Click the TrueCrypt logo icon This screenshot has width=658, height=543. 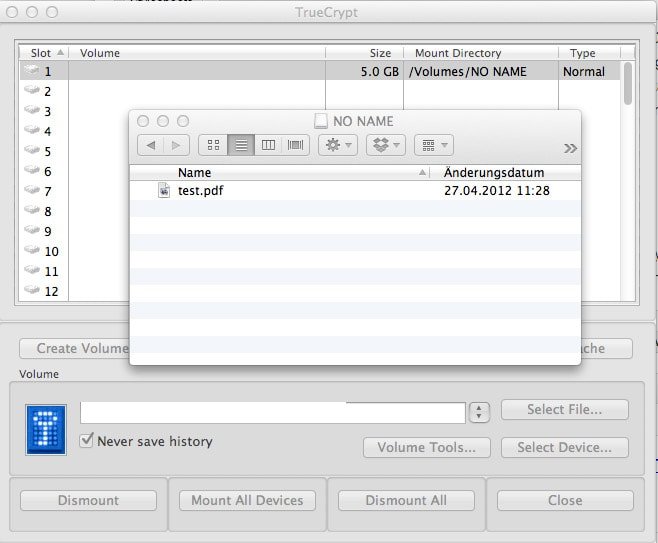pyautogui.click(x=46, y=430)
